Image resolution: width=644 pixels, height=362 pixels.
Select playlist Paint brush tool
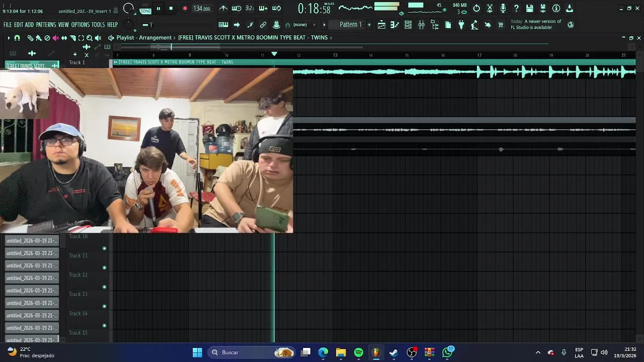(x=38, y=38)
